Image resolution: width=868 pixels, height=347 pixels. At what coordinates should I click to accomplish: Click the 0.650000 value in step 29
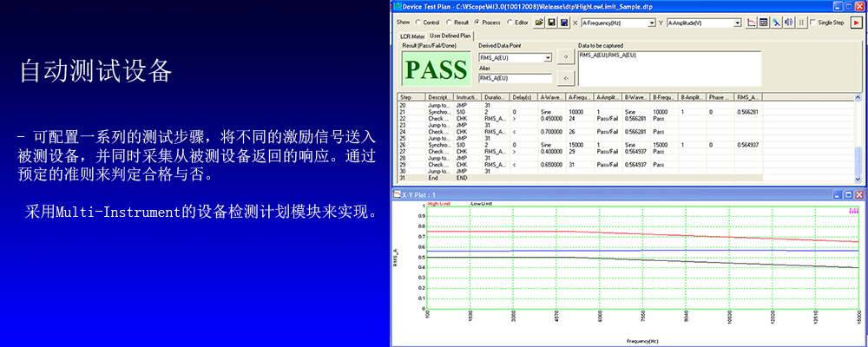coord(550,165)
